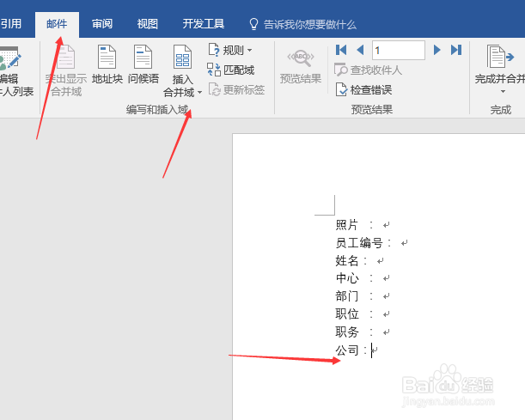Click the 更新标签 update labels button
Screen dimensions: 525x420
coord(236,89)
